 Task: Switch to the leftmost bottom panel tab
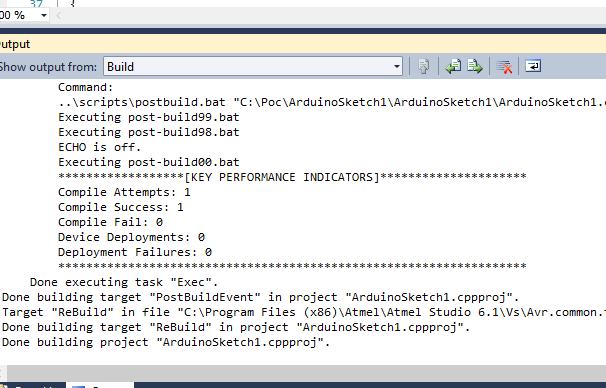click(32, 386)
